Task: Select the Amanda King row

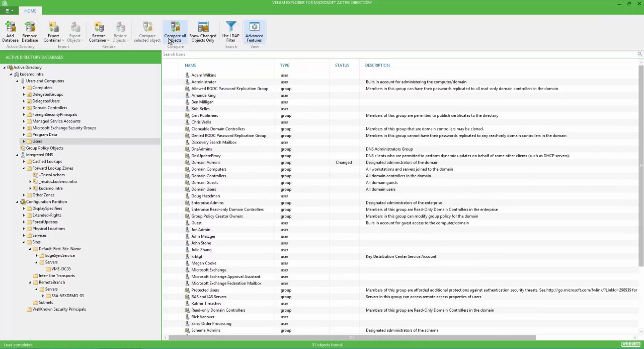Action: click(400, 95)
